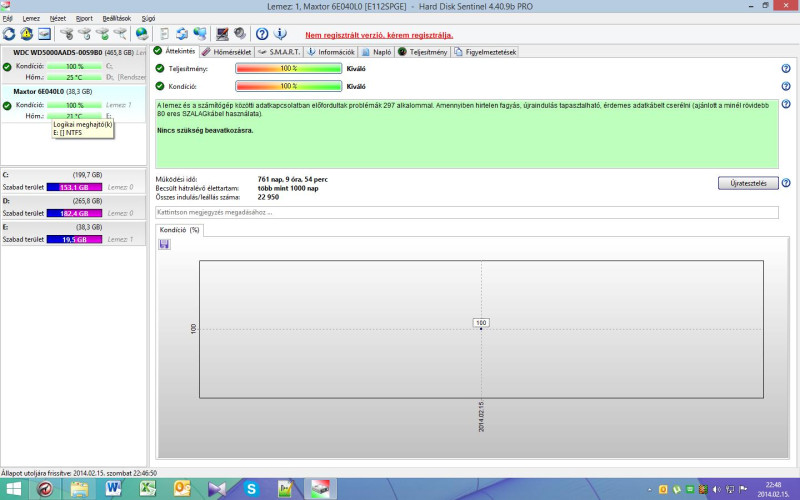Click the network computers toolbar icon

pos(199,34)
